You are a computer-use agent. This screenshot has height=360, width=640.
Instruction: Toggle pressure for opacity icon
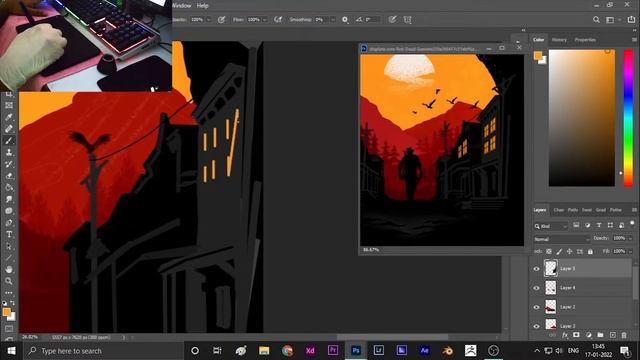[x=222, y=19]
